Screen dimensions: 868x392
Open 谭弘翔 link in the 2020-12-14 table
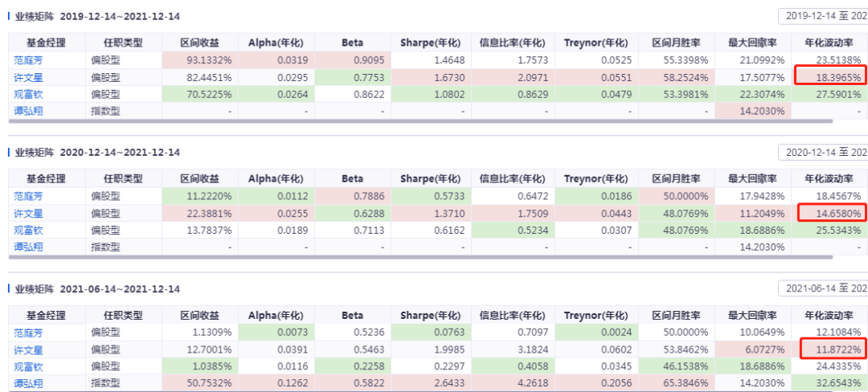click(27, 247)
